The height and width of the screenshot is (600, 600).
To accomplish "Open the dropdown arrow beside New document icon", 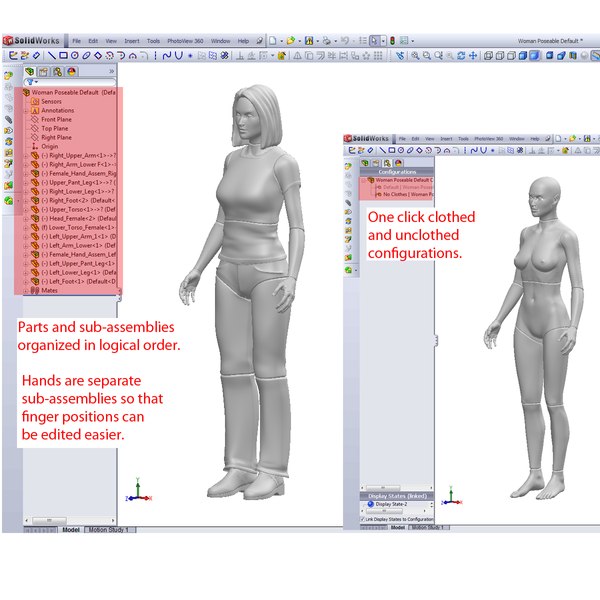I will 282,41.
